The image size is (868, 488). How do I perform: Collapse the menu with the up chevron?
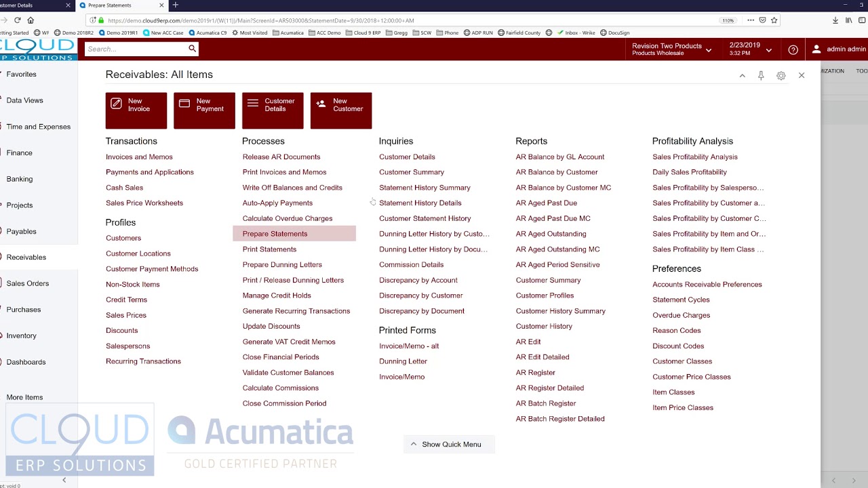[742, 76]
